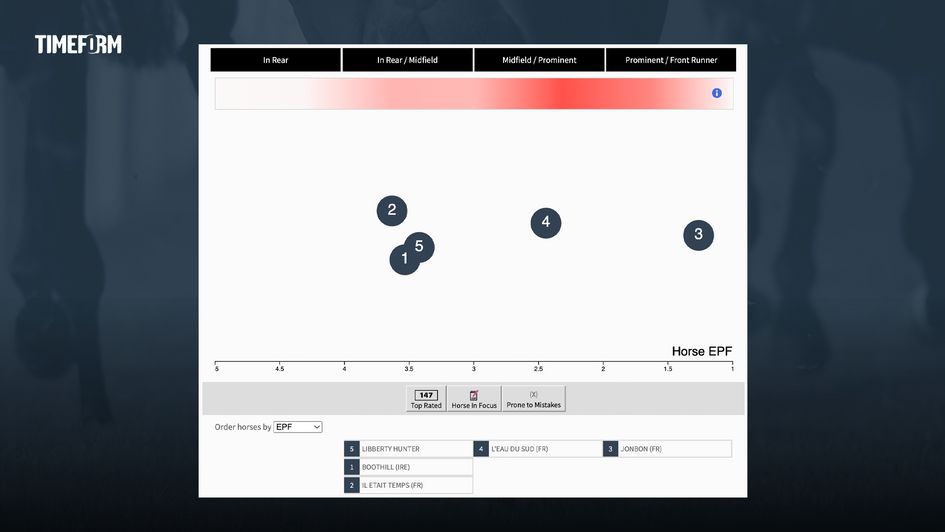Image resolution: width=945 pixels, height=532 pixels.
Task: Open the In Rear tab
Action: (x=275, y=60)
